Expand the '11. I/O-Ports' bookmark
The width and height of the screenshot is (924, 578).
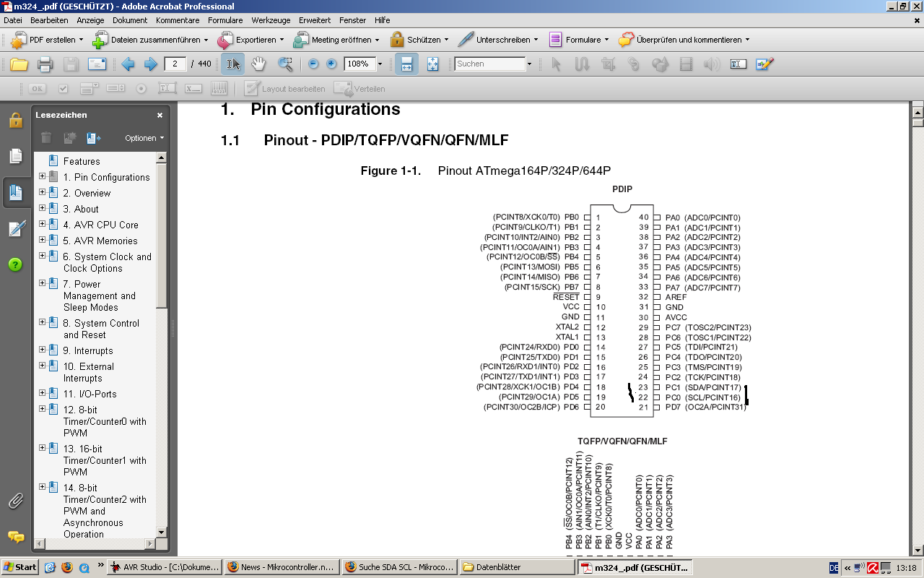point(42,393)
